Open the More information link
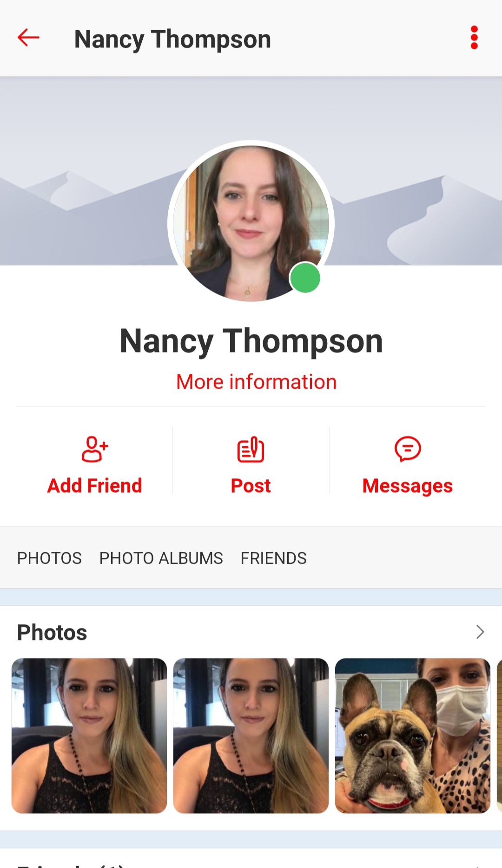 click(256, 382)
